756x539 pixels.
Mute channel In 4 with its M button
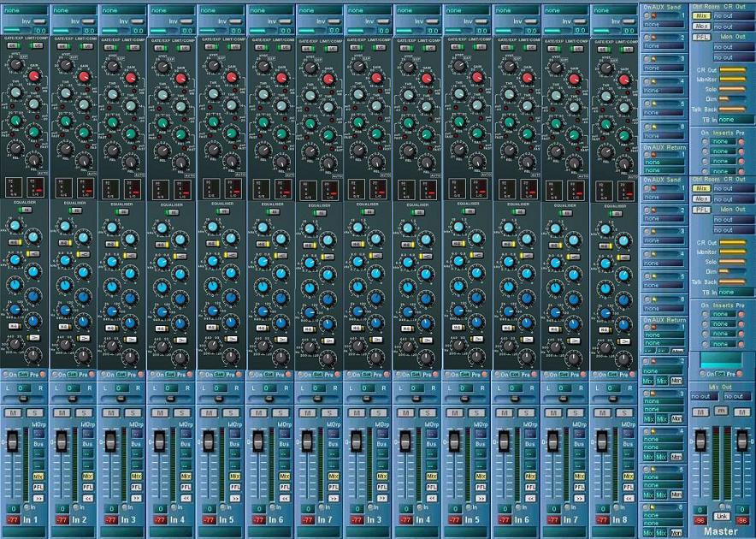point(162,411)
